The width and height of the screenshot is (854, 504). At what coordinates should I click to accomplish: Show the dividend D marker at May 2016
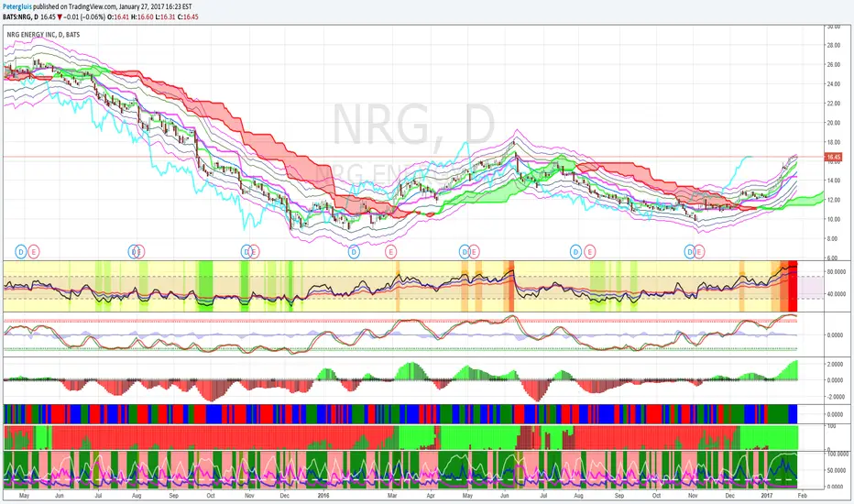464,252
